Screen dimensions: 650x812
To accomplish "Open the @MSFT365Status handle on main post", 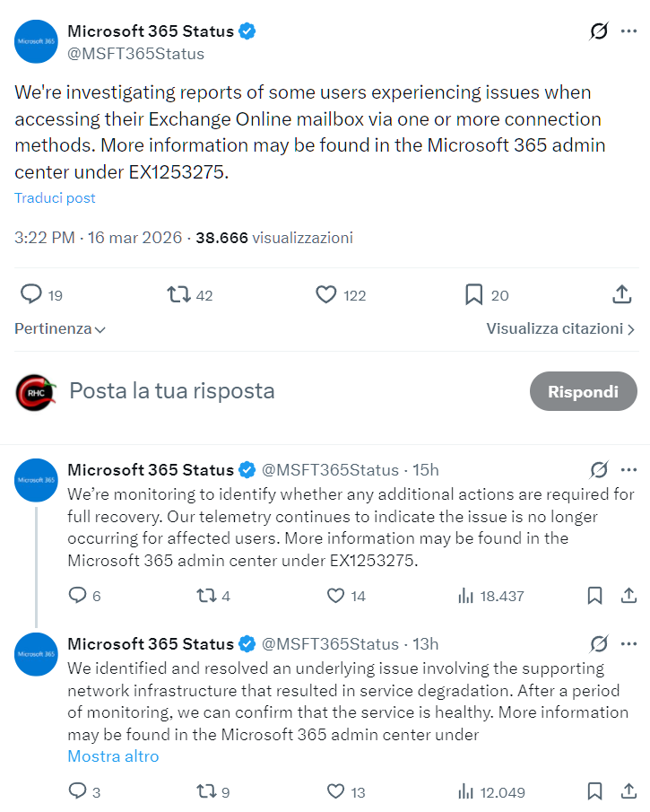I will 135,54.
